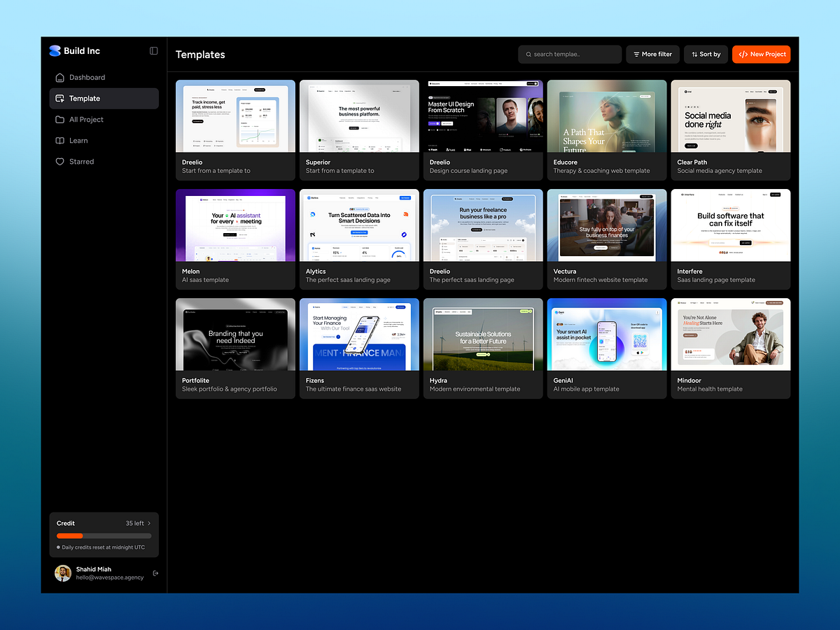Select the Learn book icon
The width and height of the screenshot is (840, 630).
point(60,141)
